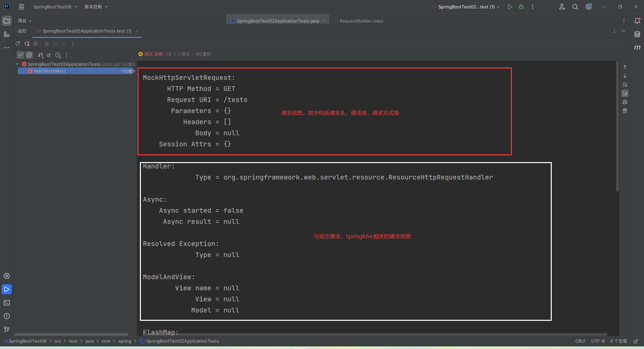Open editor tabs options menu
The width and height of the screenshot is (644, 349).
(x=624, y=21)
